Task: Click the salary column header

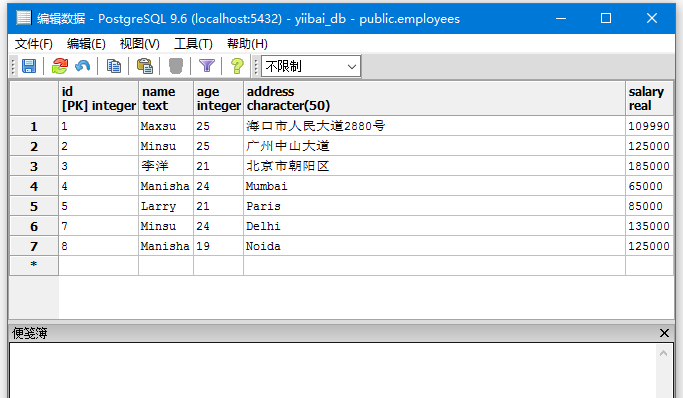Action: [x=649, y=98]
